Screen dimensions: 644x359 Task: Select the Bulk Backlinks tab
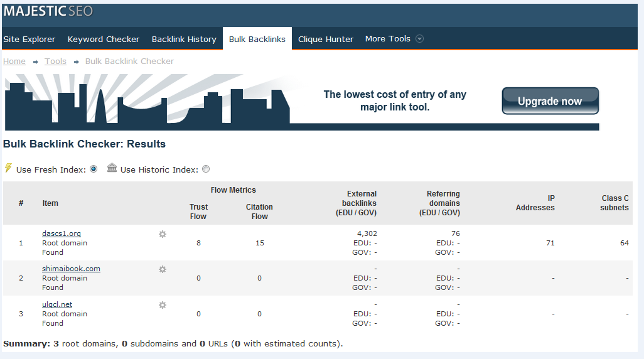[x=257, y=39]
